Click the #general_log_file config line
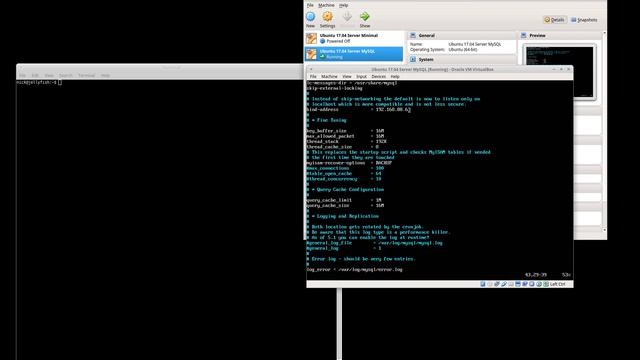The image size is (640, 360). point(374,243)
